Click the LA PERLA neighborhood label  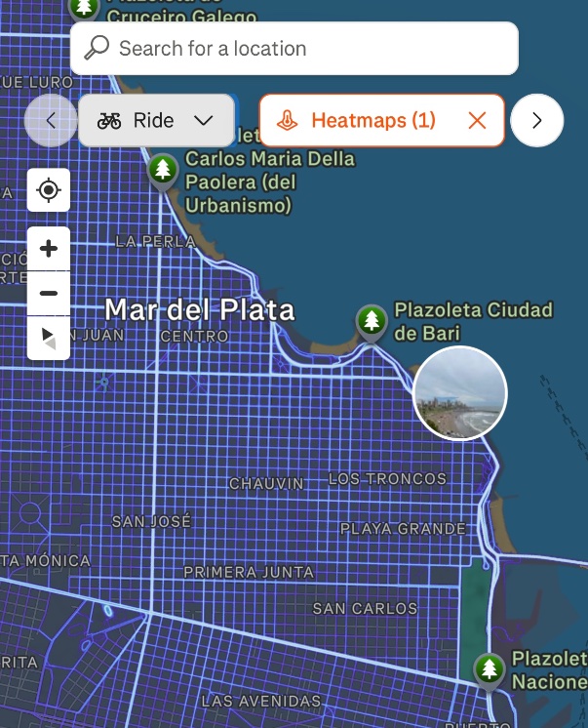[155, 241]
